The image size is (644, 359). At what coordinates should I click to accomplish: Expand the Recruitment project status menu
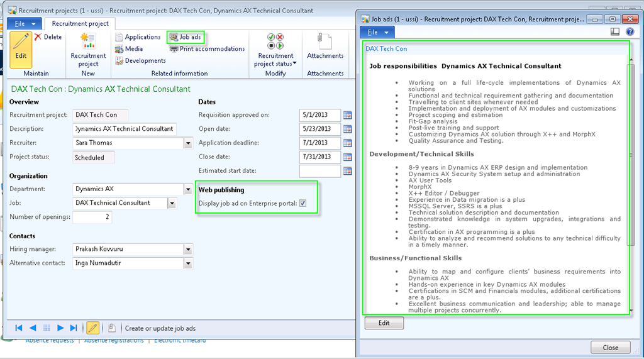[x=275, y=60]
